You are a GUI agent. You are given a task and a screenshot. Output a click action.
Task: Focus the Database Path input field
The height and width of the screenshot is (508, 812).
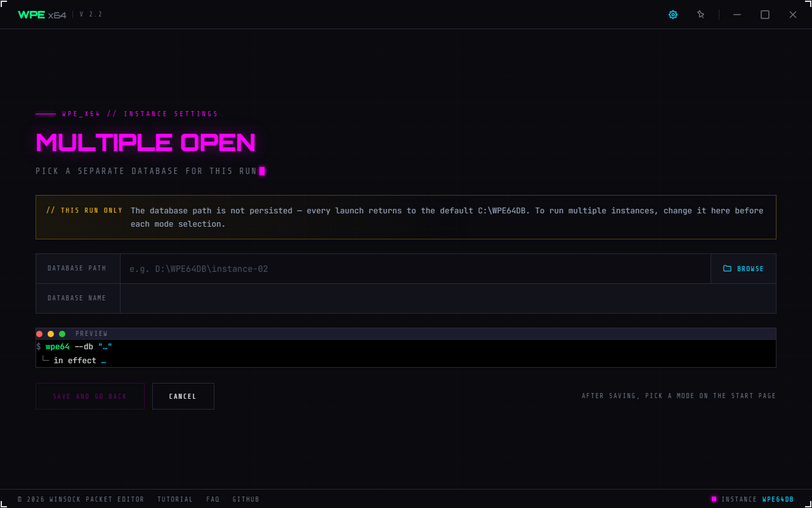click(416, 269)
